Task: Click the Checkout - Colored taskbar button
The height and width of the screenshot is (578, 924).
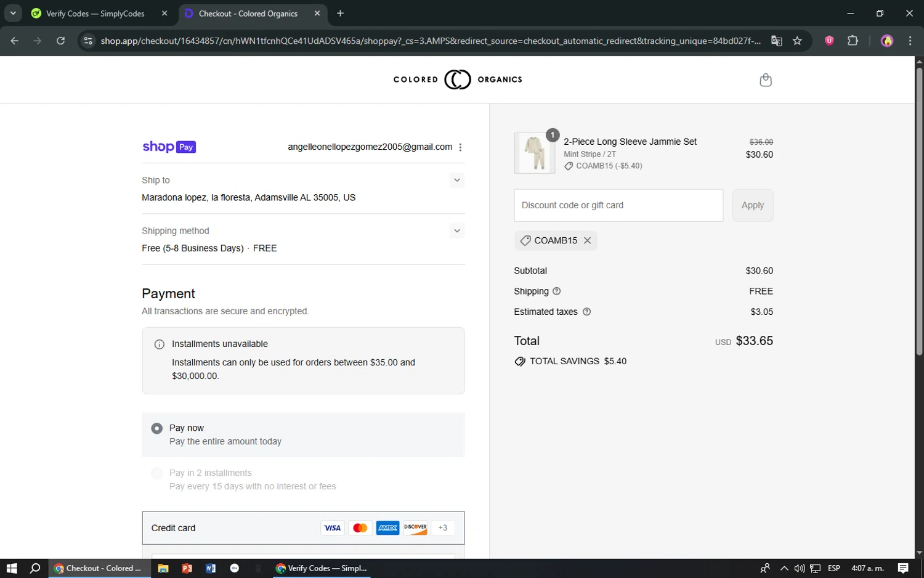Action: coord(99,568)
